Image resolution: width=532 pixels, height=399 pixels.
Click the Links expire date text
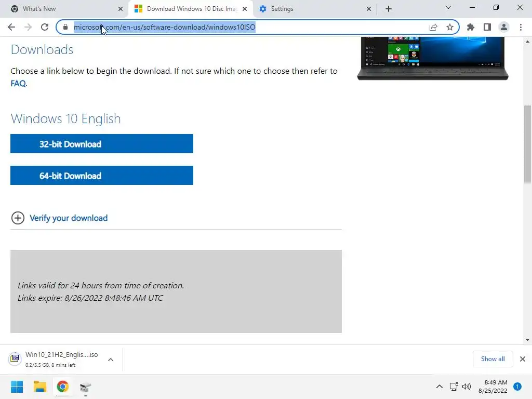[x=90, y=298]
